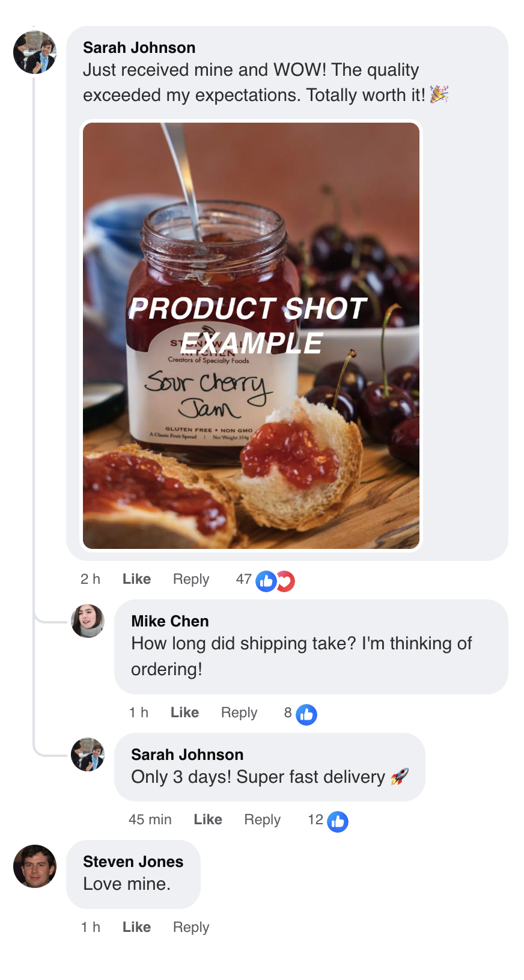Like Mike Chen's shipping question
This screenshot has width=524, height=980.
184,712
